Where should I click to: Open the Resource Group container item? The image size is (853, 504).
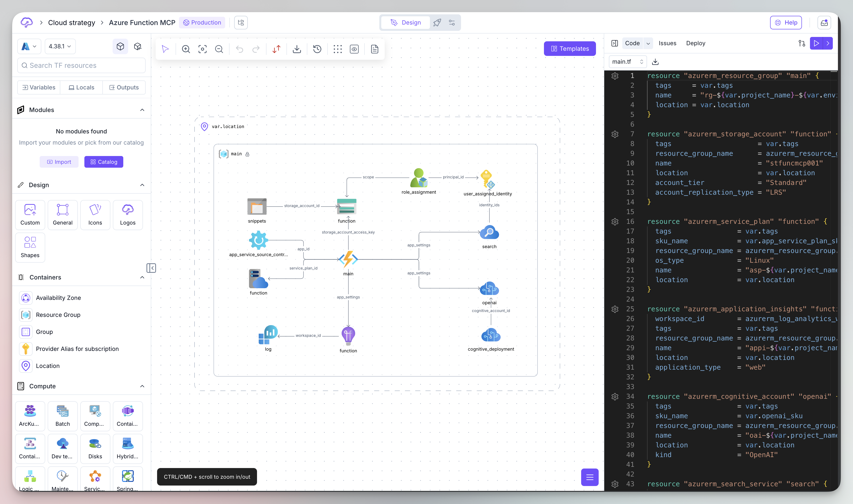[58, 315]
